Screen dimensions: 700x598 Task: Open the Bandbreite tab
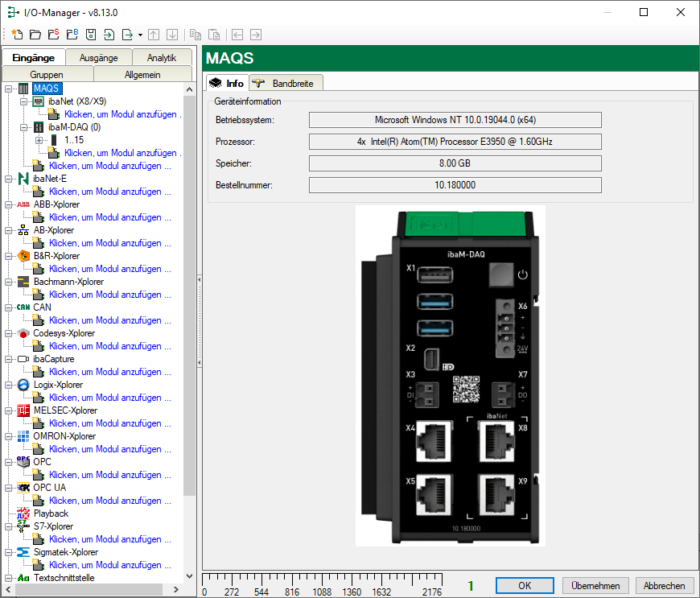point(286,83)
